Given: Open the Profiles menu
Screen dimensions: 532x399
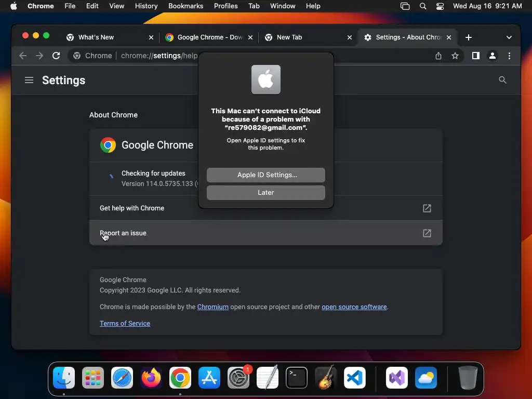Looking at the screenshot, I should [x=225, y=6].
